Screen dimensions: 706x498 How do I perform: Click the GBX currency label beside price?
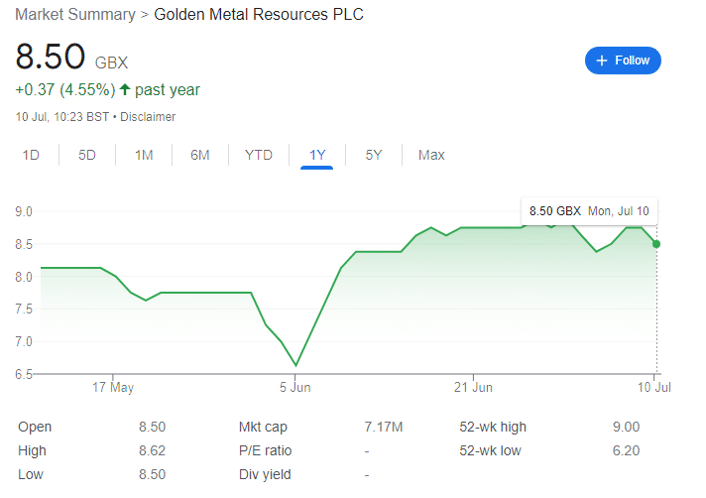[111, 63]
